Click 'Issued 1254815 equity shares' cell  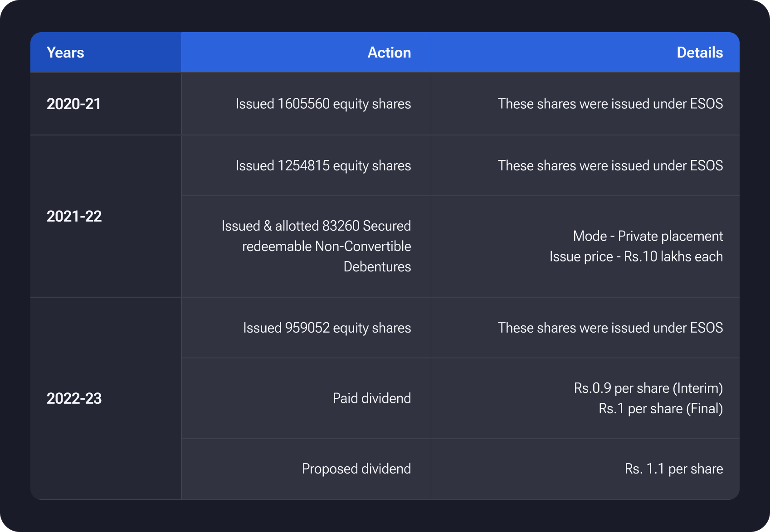(323, 166)
